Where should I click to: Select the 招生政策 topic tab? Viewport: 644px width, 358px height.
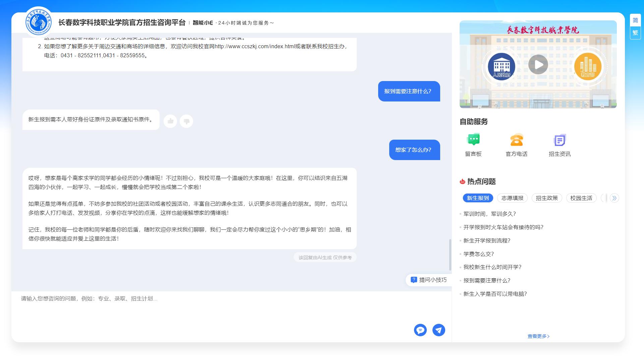pyautogui.click(x=547, y=198)
